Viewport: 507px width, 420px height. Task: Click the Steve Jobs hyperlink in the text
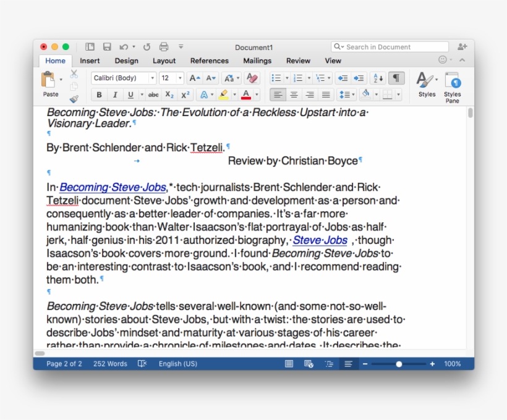click(x=320, y=240)
